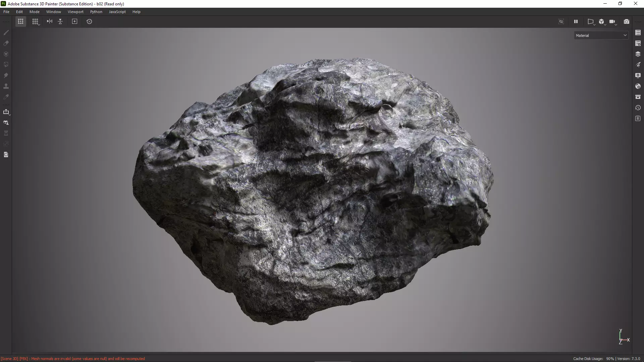The height and width of the screenshot is (362, 644).
Task: Click the Log notepad panel icon
Action: [x=638, y=118]
